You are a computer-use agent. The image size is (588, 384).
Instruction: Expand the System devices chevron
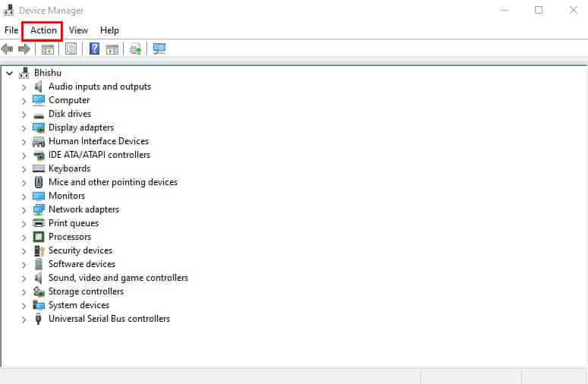[x=24, y=306]
